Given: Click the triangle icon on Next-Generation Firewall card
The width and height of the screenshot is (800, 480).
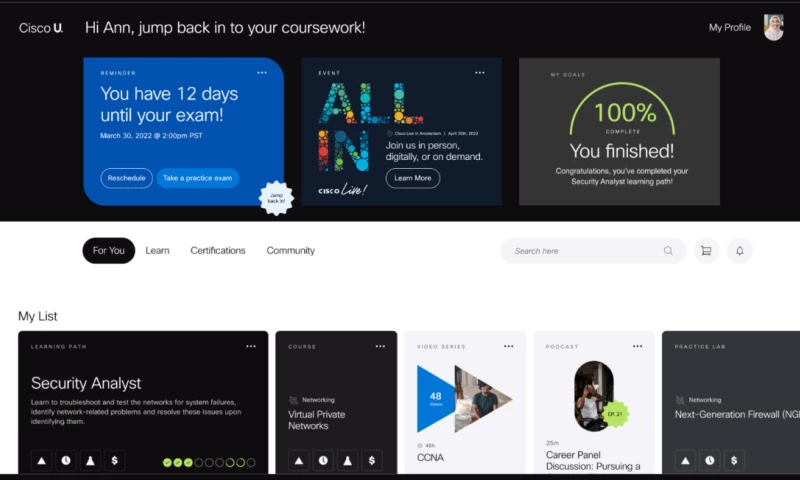Looking at the screenshot, I should (685, 460).
